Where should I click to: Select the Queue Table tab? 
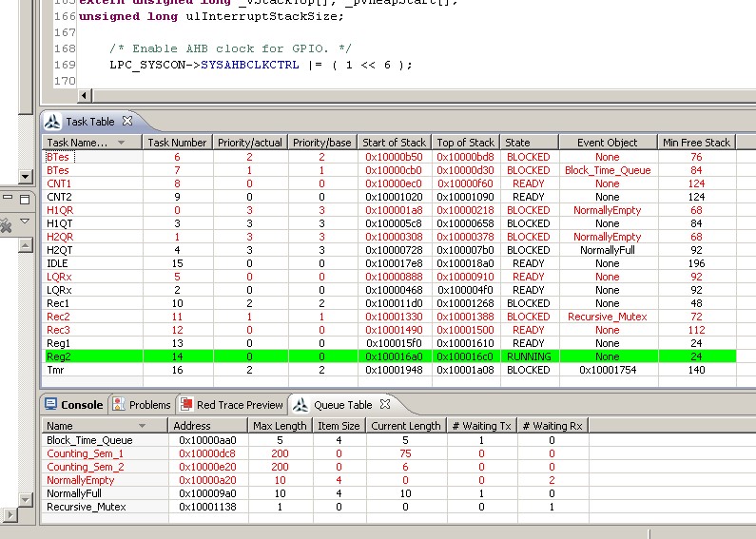click(342, 405)
